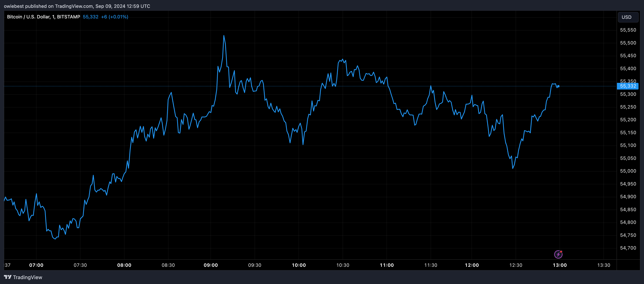644x284 pixels.
Task: Click the 07:00 time axis label
Action: click(36, 265)
